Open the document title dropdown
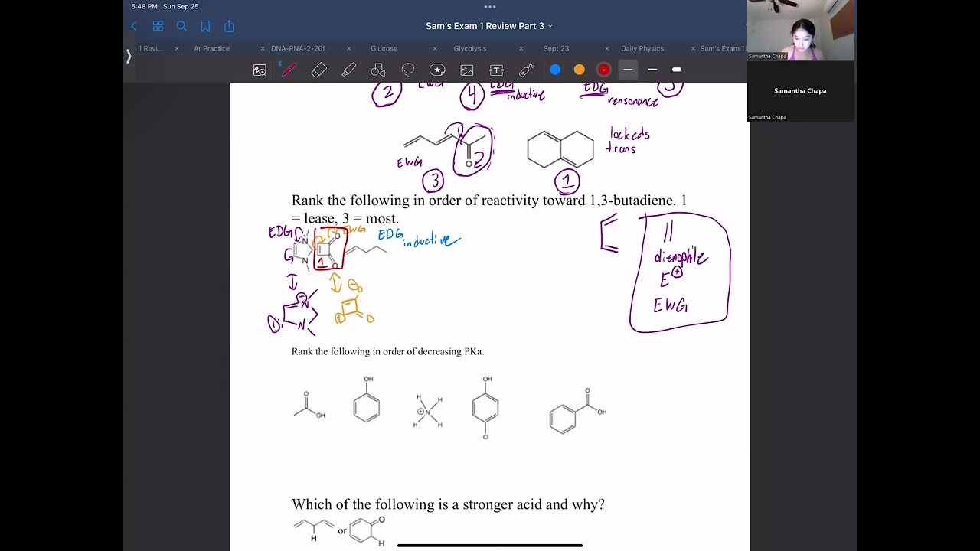Image resolution: width=980 pixels, height=551 pixels. click(x=488, y=26)
